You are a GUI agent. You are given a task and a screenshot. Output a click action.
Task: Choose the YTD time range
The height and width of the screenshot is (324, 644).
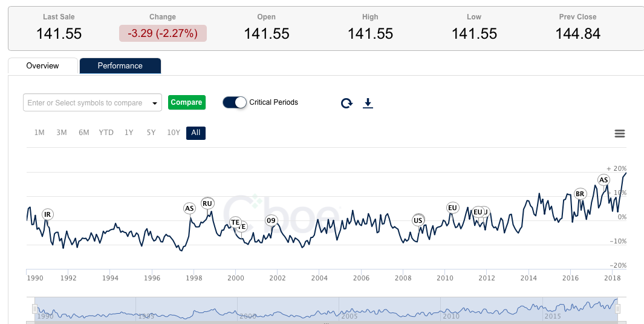point(106,133)
